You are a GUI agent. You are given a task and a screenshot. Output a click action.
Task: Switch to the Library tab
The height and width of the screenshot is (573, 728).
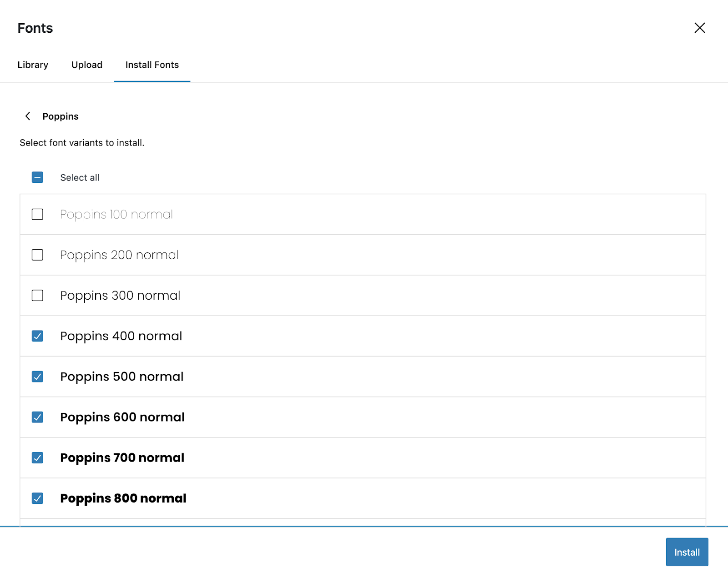33,65
